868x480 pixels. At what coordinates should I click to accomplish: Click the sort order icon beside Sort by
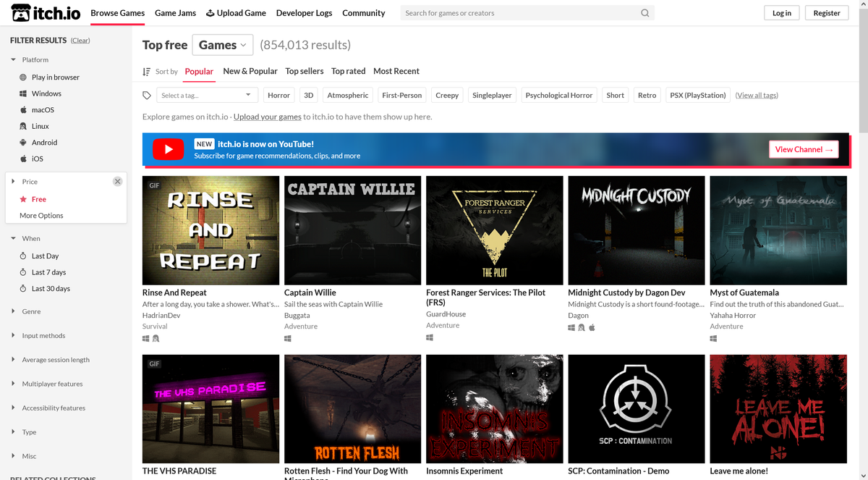pyautogui.click(x=147, y=72)
